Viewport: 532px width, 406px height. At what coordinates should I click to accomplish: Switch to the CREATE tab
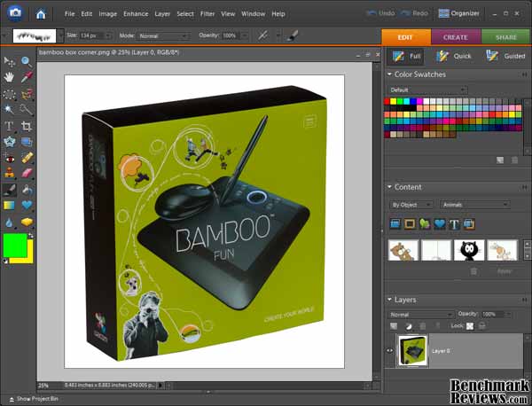point(456,37)
